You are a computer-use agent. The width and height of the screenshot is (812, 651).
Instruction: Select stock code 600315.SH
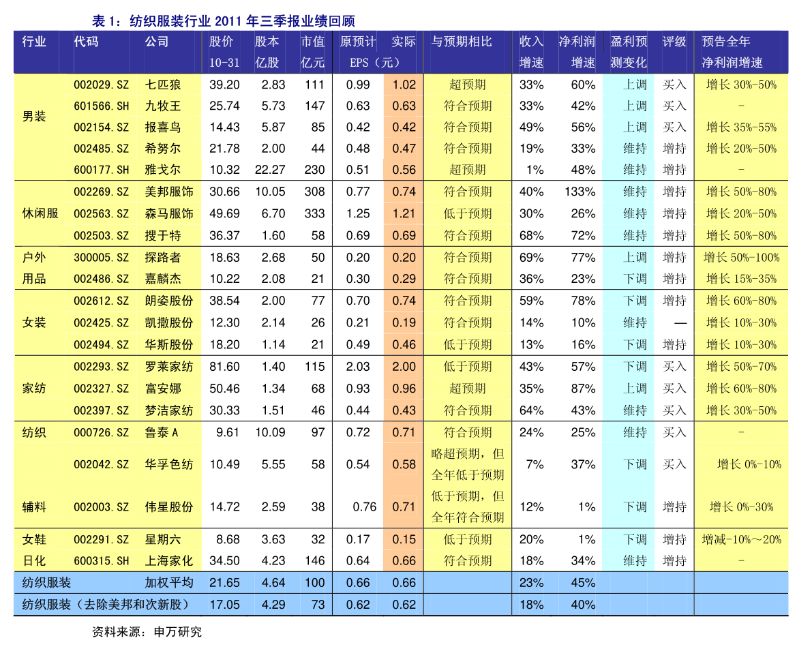tap(101, 561)
